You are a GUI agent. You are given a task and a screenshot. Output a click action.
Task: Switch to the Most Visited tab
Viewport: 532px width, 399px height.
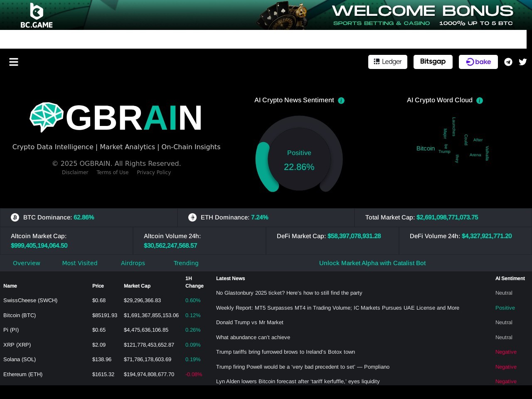point(80,263)
